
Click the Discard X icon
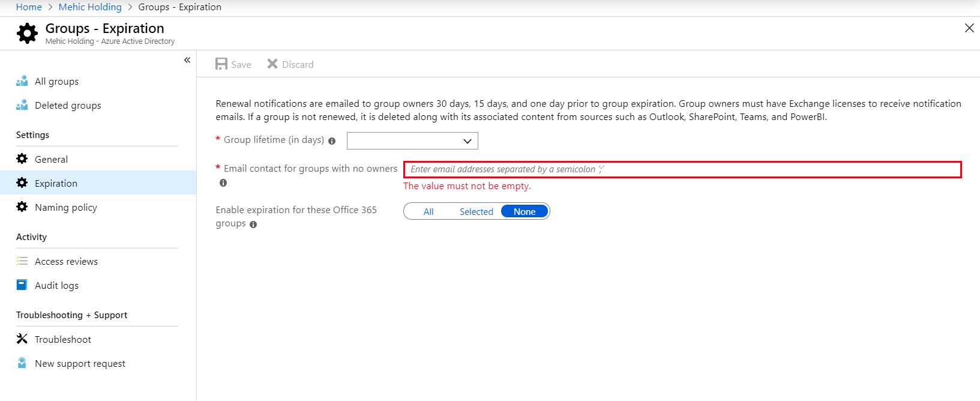pyautogui.click(x=272, y=64)
